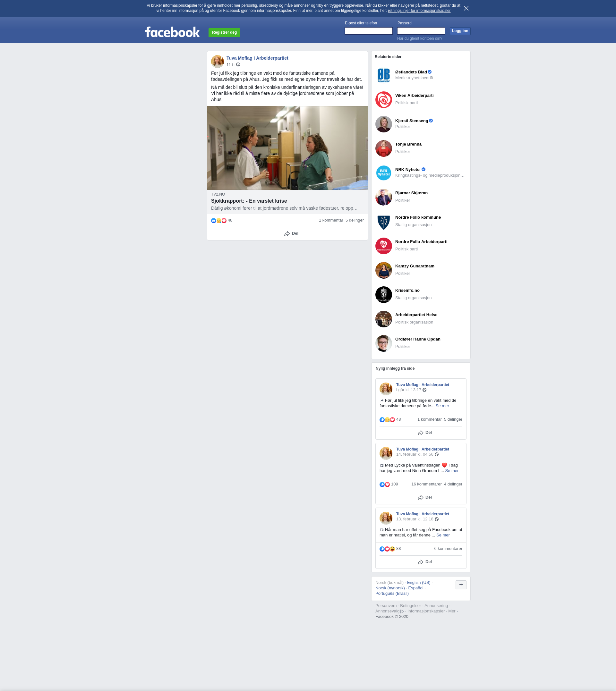Viewport: 616px width, 691px height.
Task: Click the globe privacy icon on main post
Action: [238, 64]
